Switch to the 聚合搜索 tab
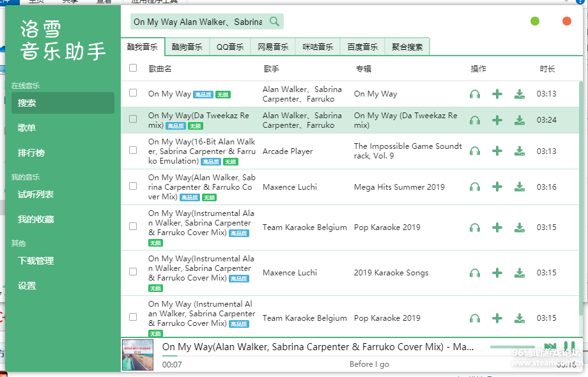The image size is (588, 377). (407, 47)
